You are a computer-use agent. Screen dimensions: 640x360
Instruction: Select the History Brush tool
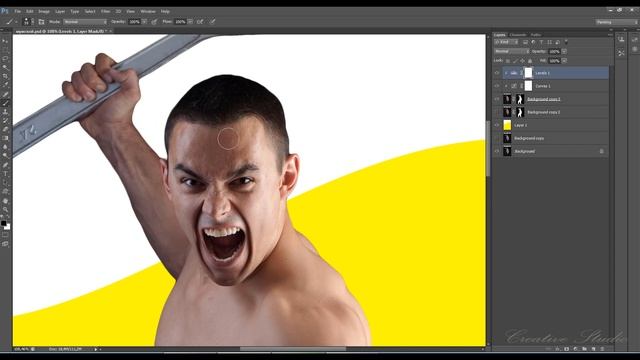[x=5, y=121]
